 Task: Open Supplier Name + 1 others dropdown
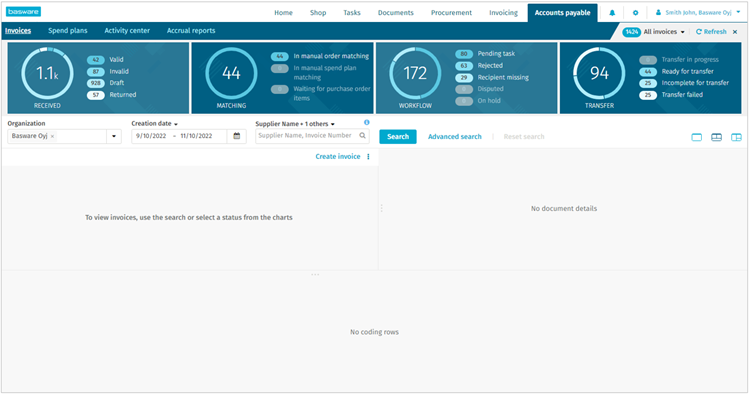click(x=295, y=124)
